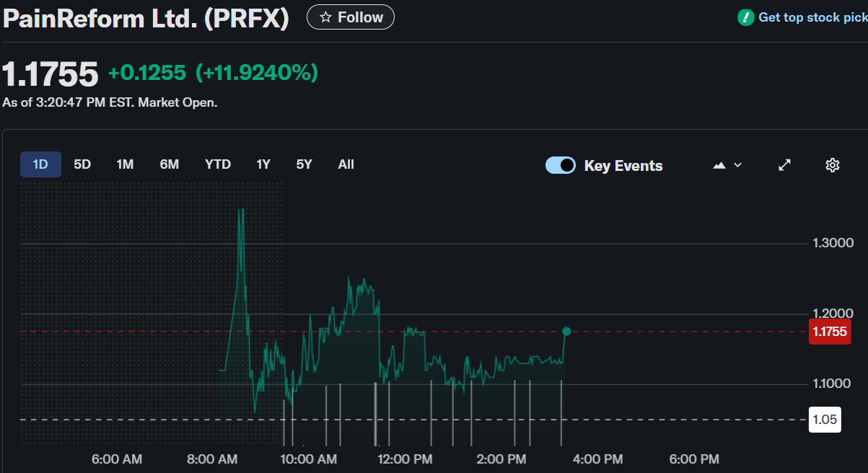Show the All time range
This screenshot has width=868, height=473.
346,164
